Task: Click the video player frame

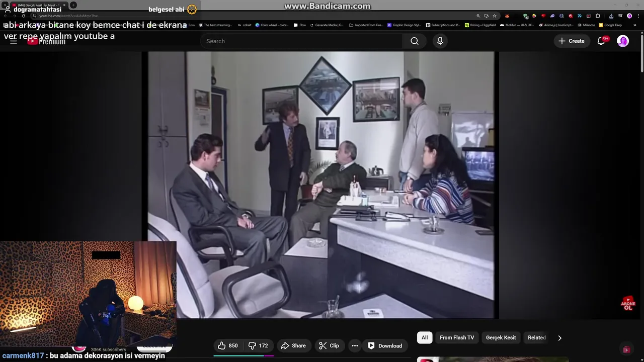Action: [320, 185]
